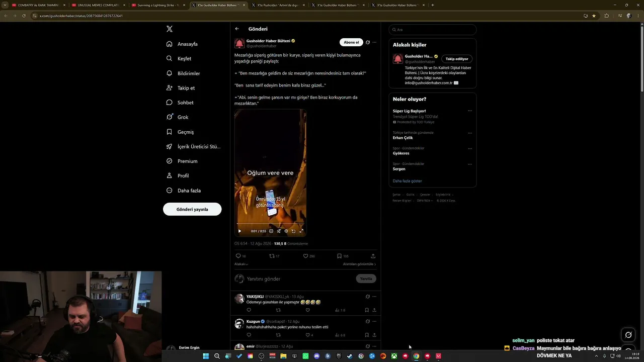Toggle video captions
The image size is (644, 362).
pos(271,231)
